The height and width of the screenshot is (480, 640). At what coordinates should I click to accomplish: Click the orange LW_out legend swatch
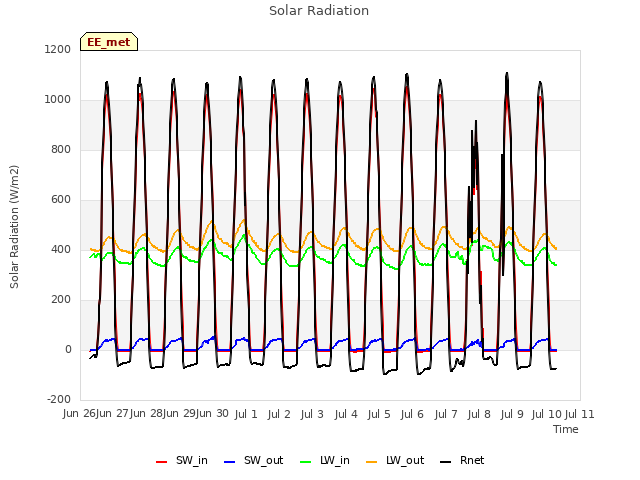[x=372, y=462]
